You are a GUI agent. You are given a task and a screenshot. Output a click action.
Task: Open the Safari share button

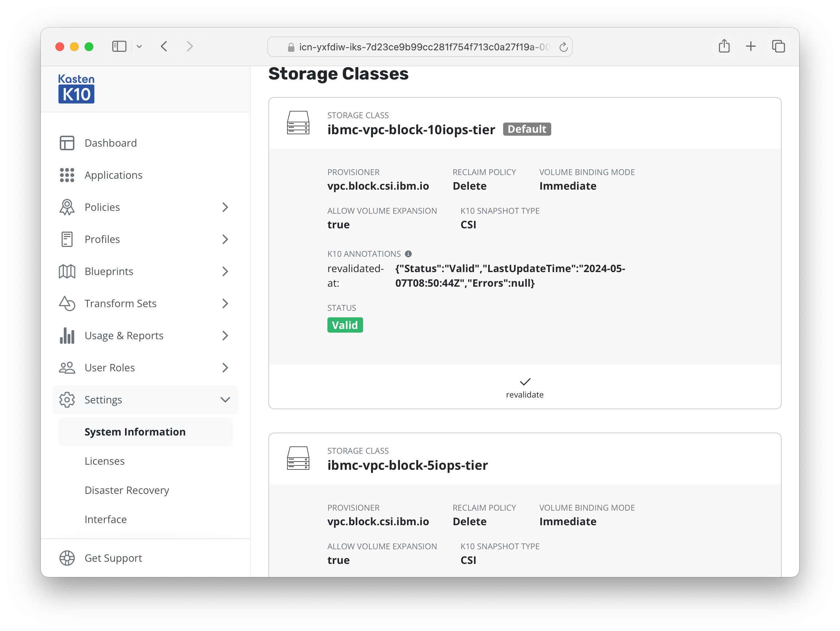click(x=724, y=46)
